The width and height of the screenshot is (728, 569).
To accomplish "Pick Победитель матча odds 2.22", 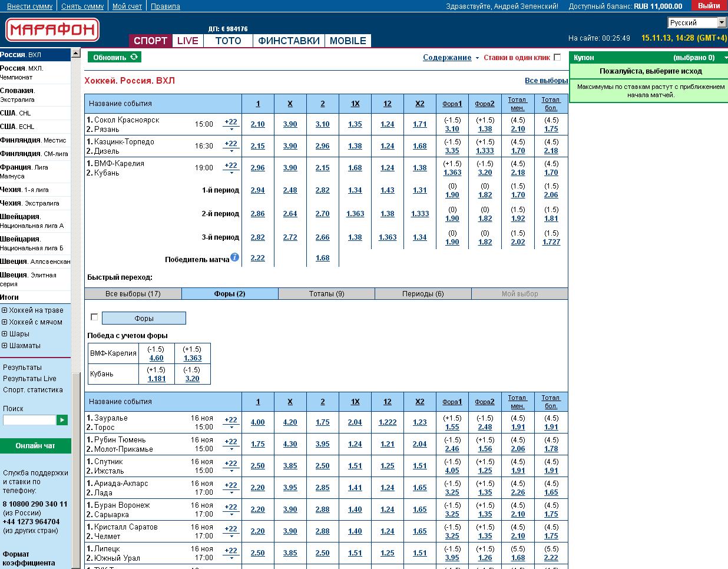I will pyautogui.click(x=258, y=258).
